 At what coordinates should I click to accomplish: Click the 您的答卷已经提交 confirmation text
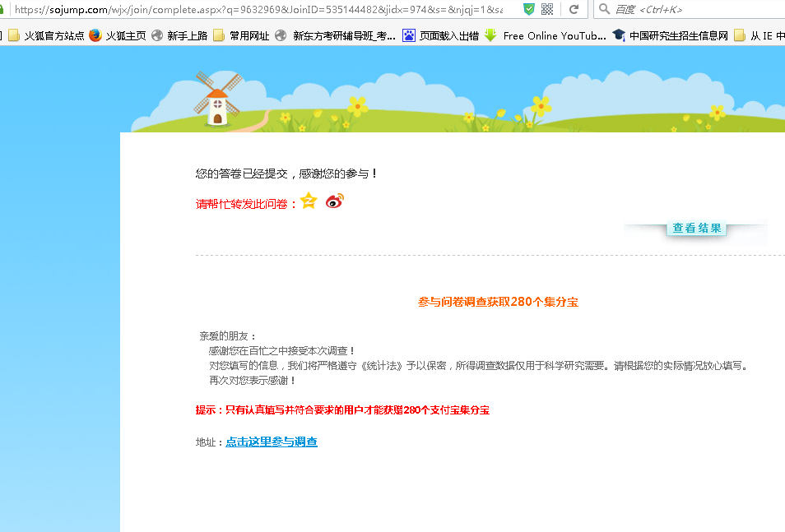point(286,173)
